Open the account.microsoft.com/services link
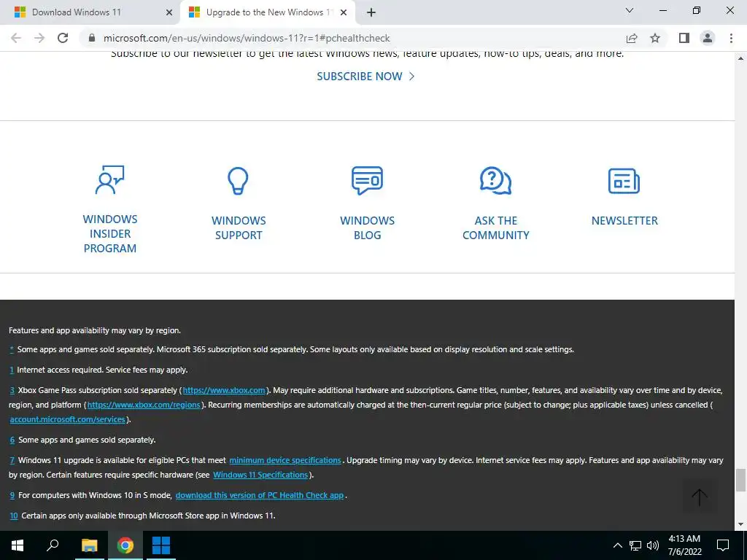Screen dimensions: 747x560 67,419
